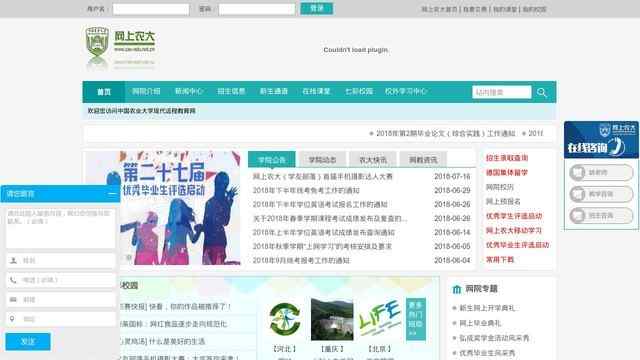Open 什么是美好的生活 campus article
This screenshot has width=640, height=360.
point(178,341)
